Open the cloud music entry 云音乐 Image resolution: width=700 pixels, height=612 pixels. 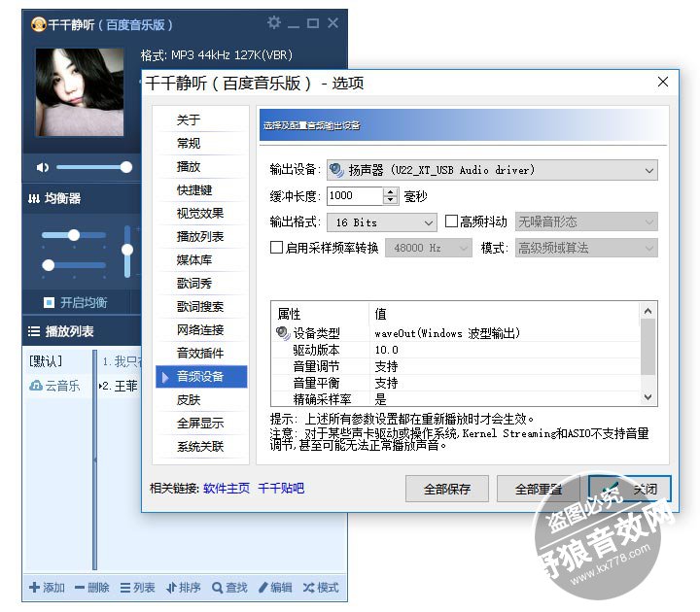tap(54, 386)
